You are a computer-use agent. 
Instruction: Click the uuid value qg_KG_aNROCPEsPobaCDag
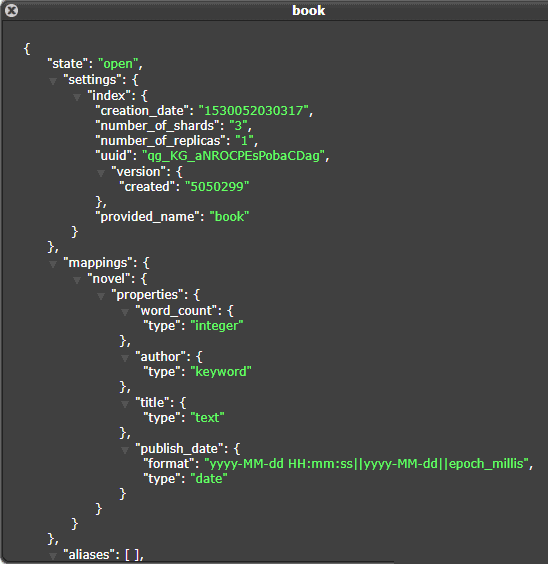click(233, 156)
